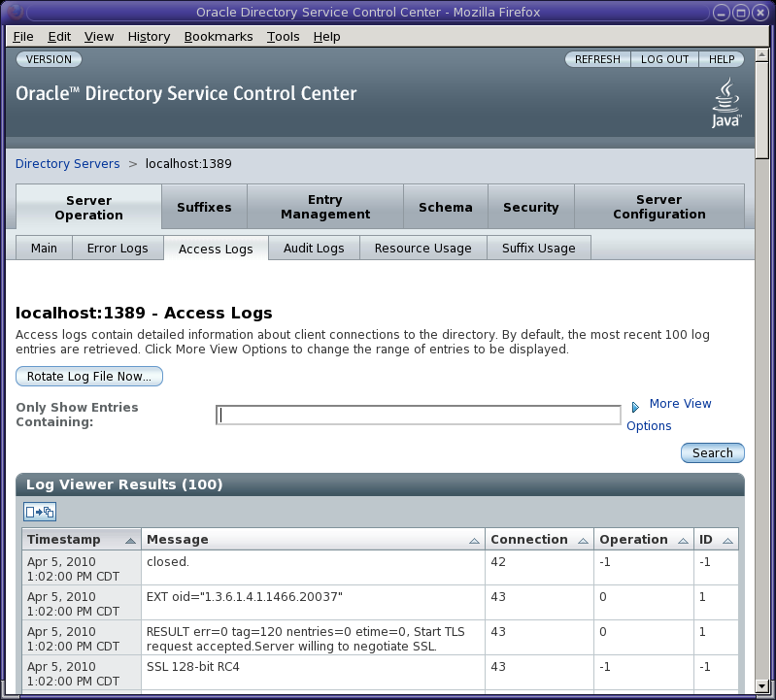This screenshot has height=700, width=776.
Task: Open the Bookmarks menu
Action: [x=219, y=37]
